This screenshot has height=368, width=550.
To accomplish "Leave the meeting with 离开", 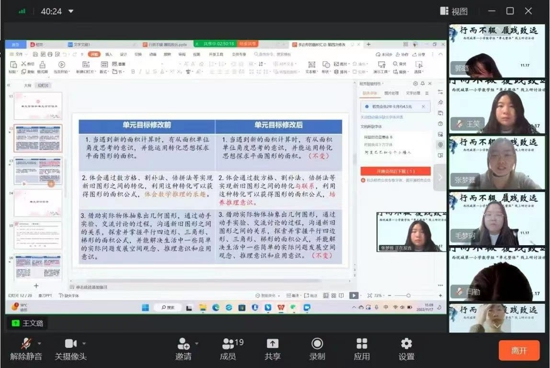I will tap(519, 350).
